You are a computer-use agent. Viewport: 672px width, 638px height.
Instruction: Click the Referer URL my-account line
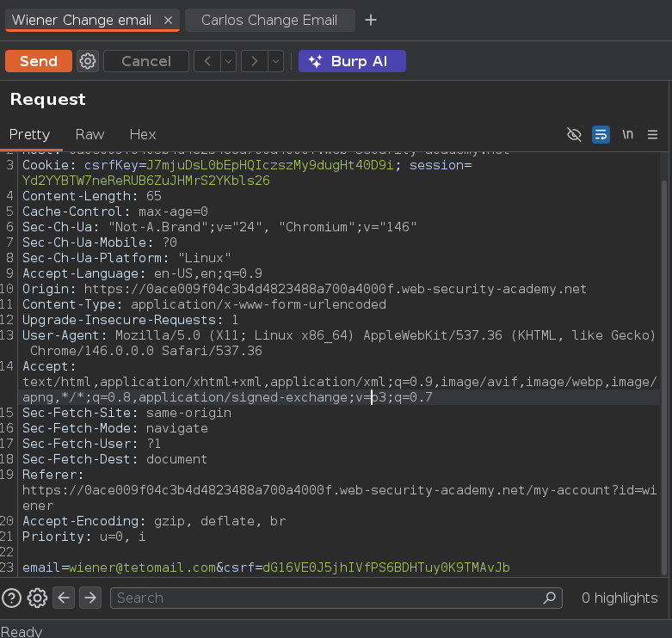[339, 490]
